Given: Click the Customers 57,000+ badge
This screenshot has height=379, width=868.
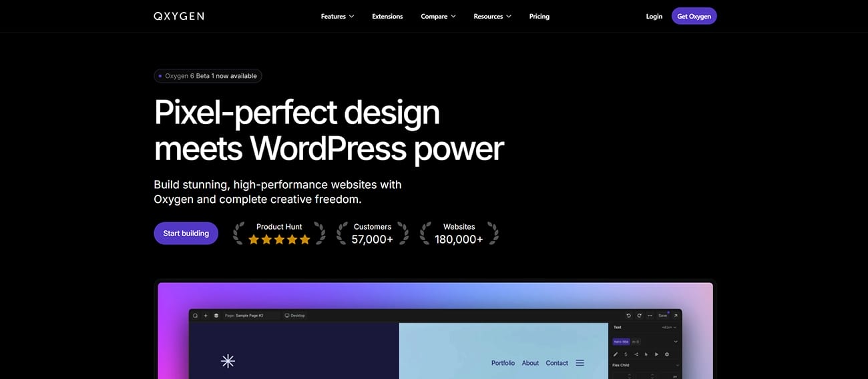Looking at the screenshot, I should 373,234.
